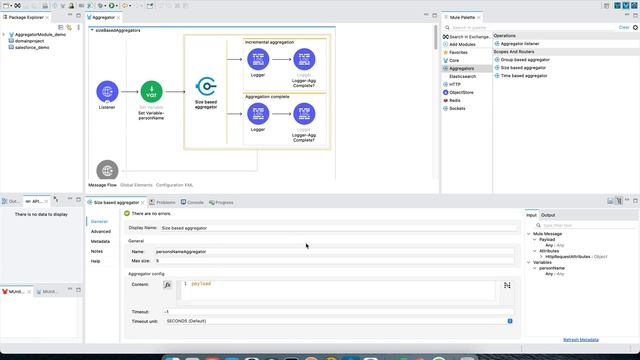The height and width of the screenshot is (360, 640).
Task: Click Refresh Metadata link
Action: 581,340
